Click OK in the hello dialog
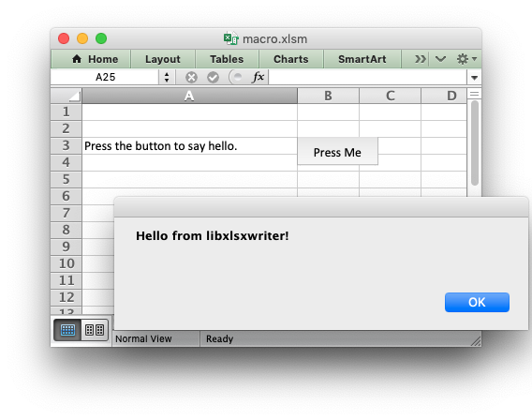The height and width of the screenshot is (420, 532). coord(477,302)
